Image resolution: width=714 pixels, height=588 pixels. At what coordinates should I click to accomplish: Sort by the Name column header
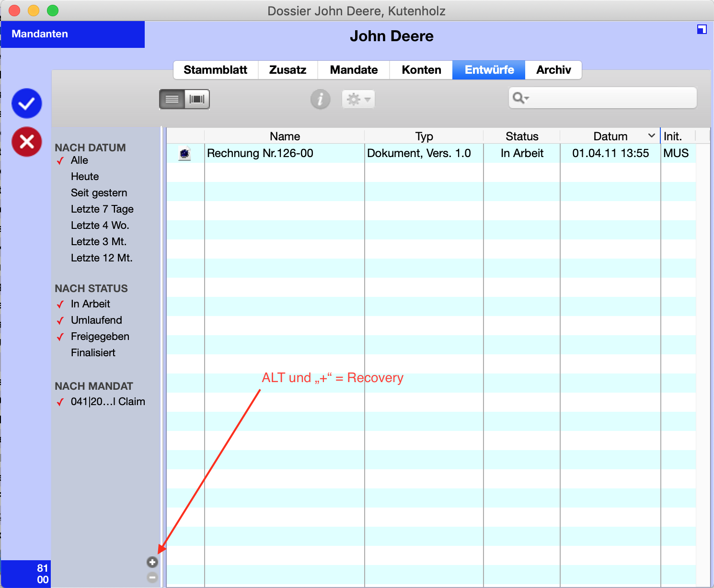(285, 136)
